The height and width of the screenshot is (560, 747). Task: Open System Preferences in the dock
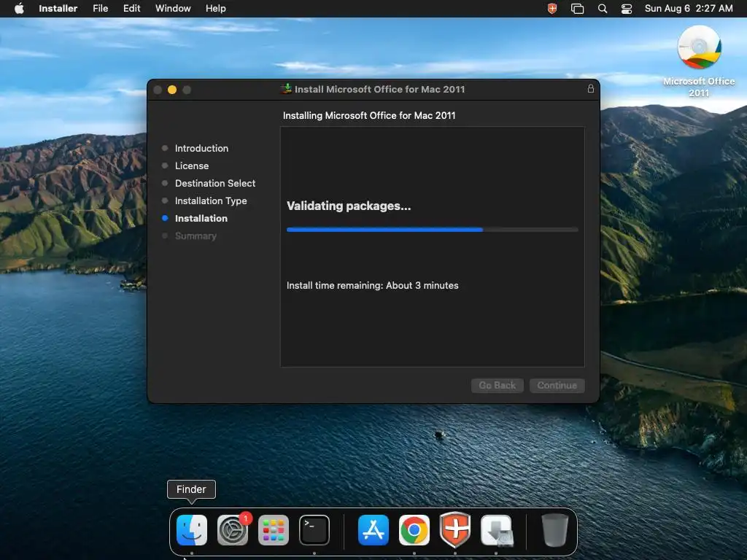tap(233, 530)
